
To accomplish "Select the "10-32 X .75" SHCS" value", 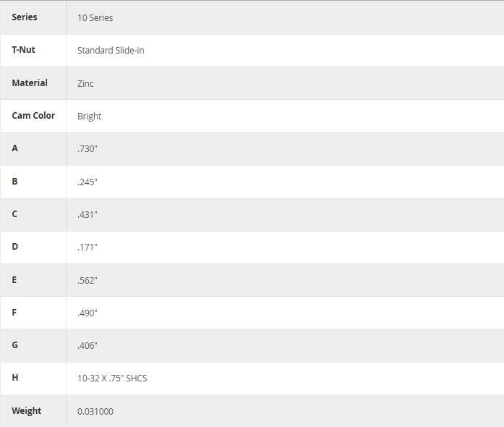I will tap(112, 379).
